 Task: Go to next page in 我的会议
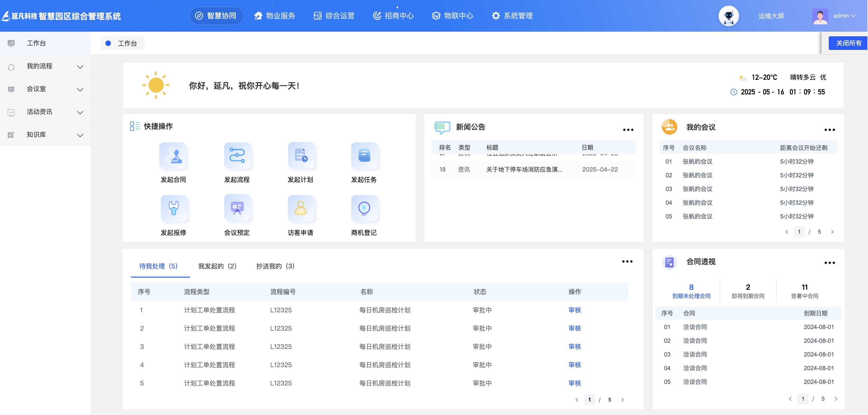pos(832,232)
